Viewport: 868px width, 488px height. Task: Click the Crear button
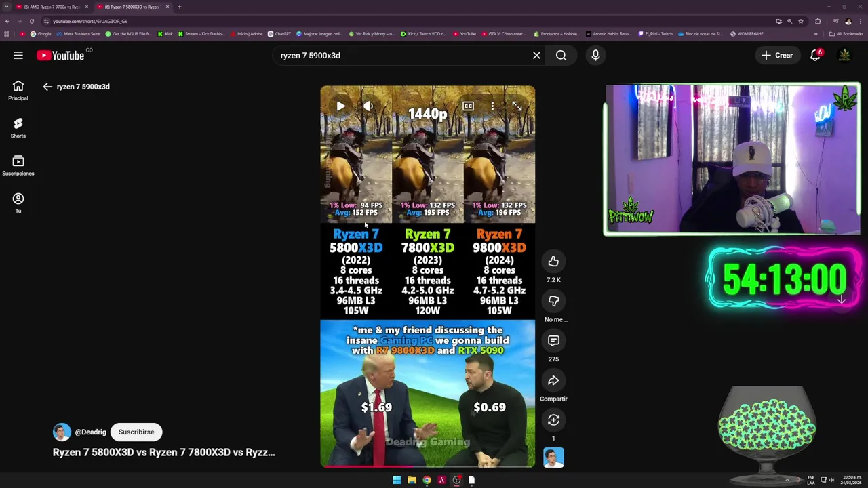[777, 56]
